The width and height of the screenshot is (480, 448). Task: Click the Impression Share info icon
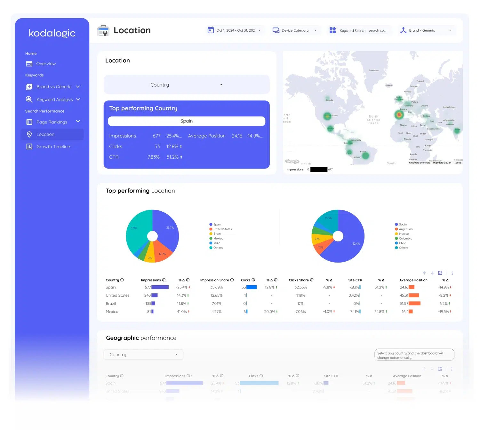232,280
